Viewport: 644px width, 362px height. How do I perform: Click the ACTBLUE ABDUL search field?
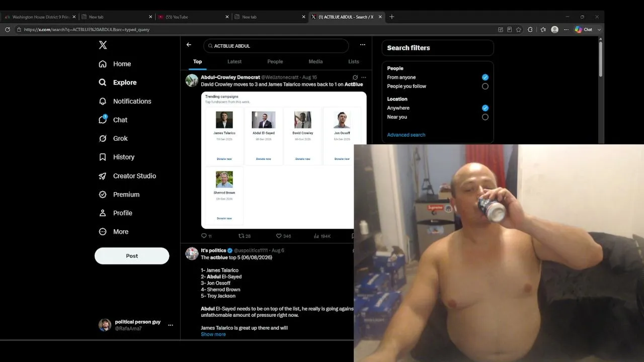pyautogui.click(x=276, y=46)
